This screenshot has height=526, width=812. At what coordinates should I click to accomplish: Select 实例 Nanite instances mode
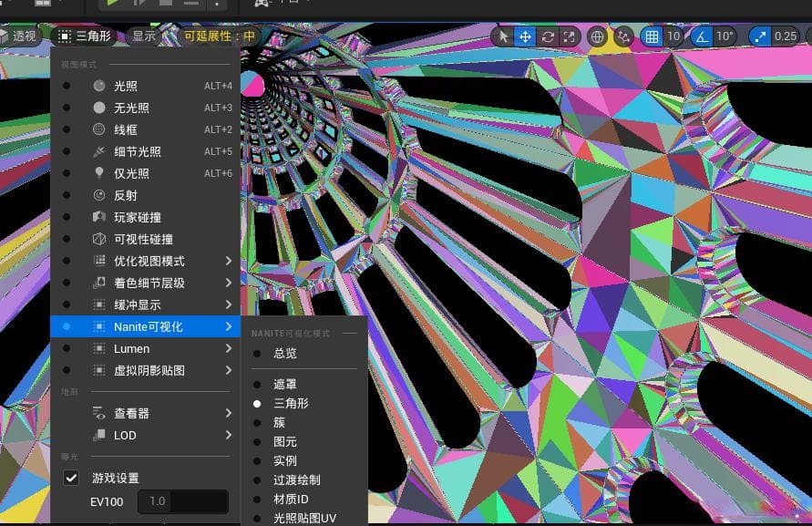tap(304, 460)
